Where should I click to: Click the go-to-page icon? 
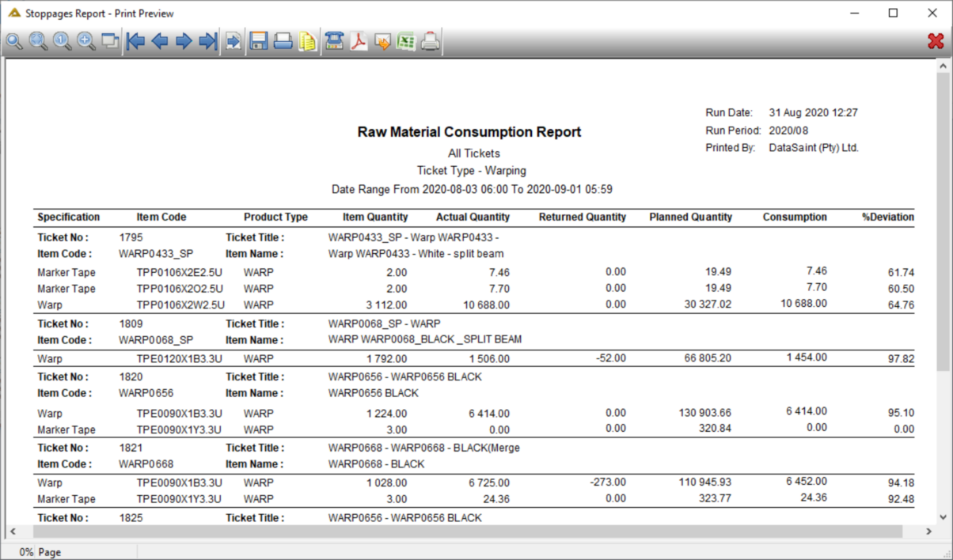tap(234, 41)
